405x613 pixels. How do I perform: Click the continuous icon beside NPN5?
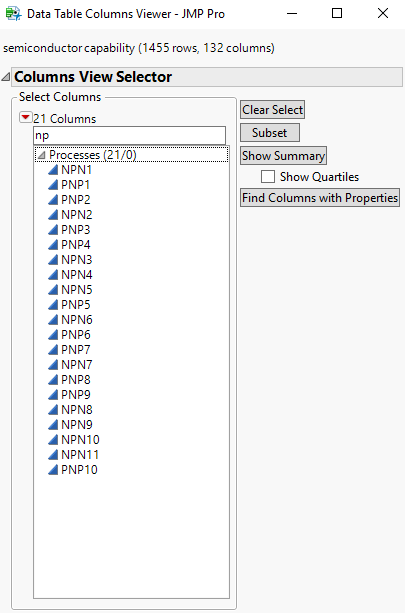coord(53,290)
